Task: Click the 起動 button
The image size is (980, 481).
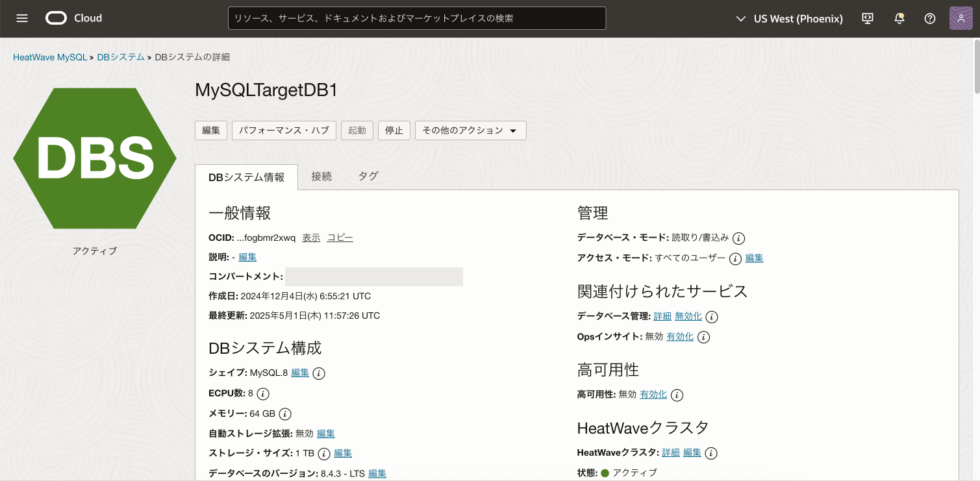Action: point(357,130)
